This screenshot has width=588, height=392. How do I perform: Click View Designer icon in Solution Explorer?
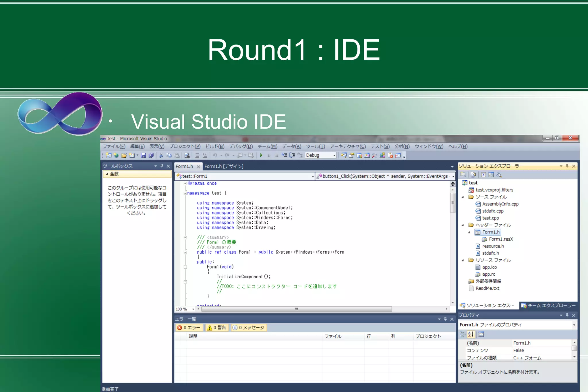491,175
